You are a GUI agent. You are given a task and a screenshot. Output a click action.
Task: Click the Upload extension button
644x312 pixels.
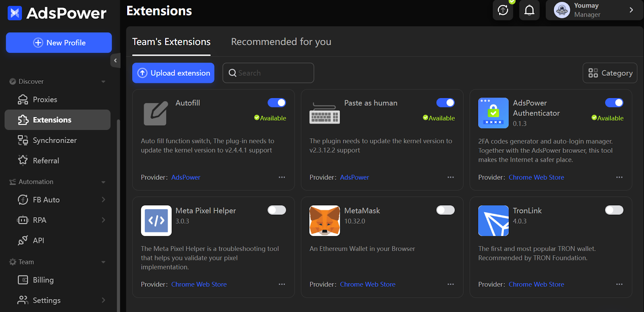(x=173, y=73)
